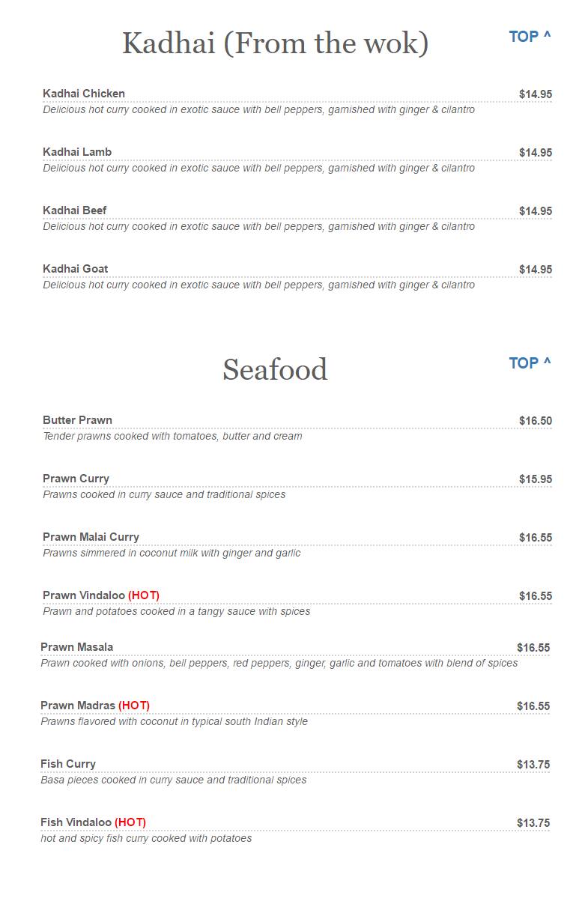This screenshot has height=913, width=588.
Task: Click the Prawn Madras dish name
Action: [78, 706]
